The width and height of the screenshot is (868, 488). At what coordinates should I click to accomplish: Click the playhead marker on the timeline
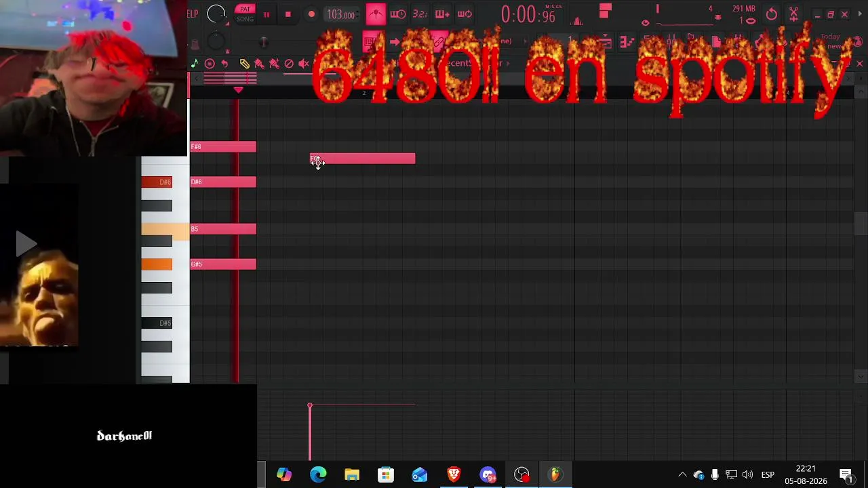[x=238, y=90]
